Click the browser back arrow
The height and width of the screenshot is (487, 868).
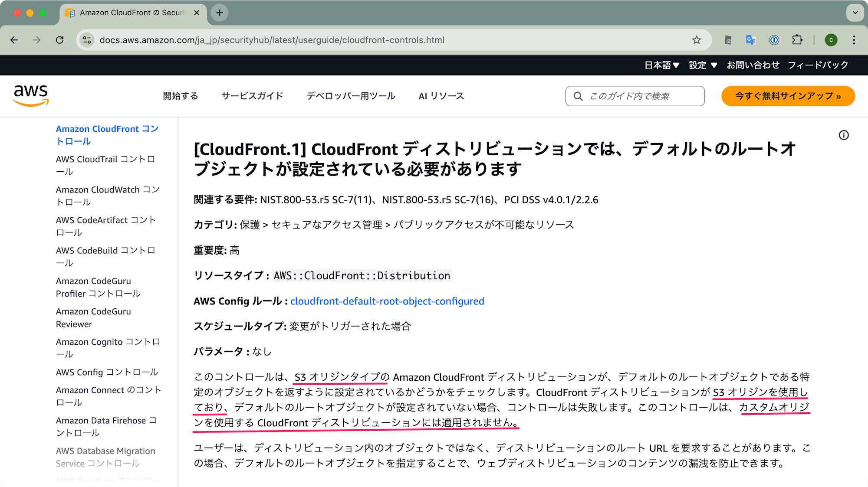[x=14, y=40]
